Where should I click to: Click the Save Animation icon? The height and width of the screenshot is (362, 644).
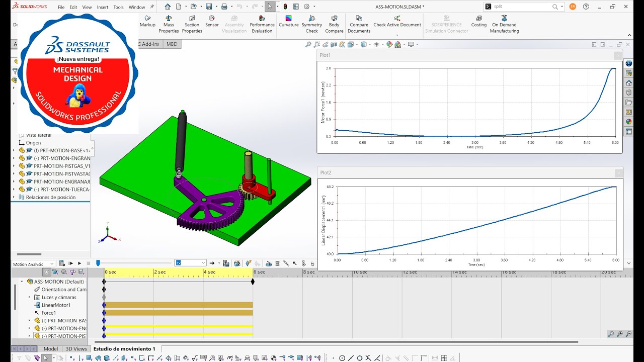(226, 263)
